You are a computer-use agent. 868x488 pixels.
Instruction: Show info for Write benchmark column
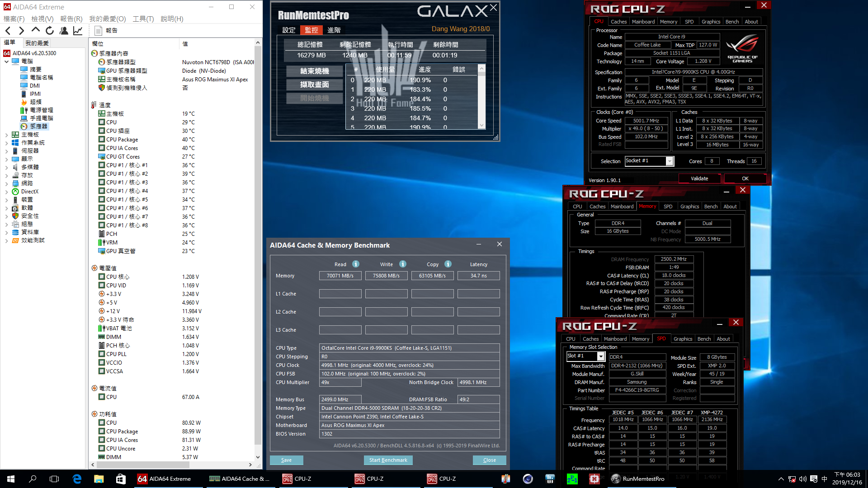coord(403,264)
